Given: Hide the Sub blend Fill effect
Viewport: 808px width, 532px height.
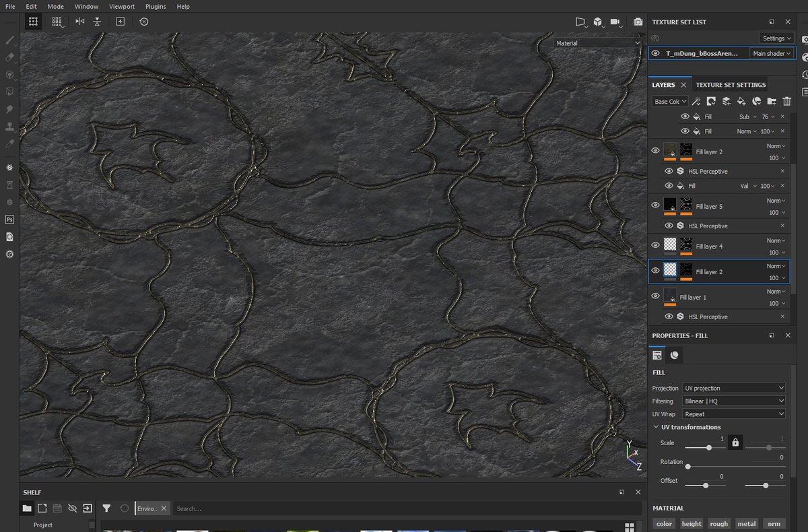Looking at the screenshot, I should (685, 117).
